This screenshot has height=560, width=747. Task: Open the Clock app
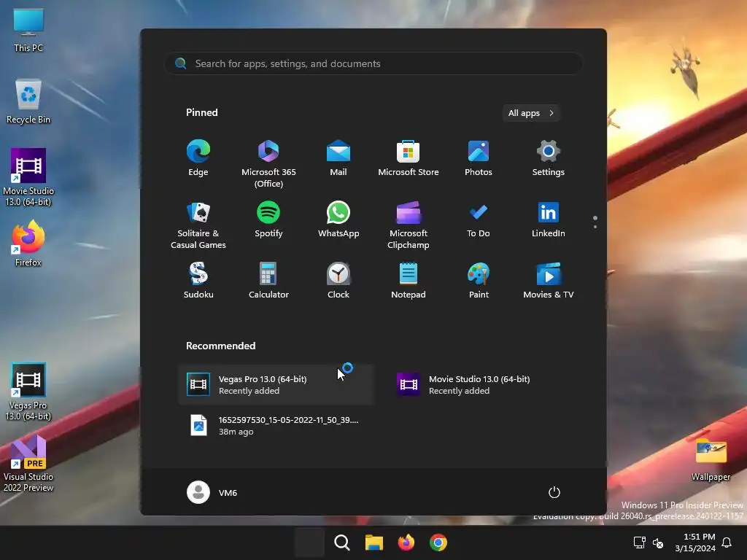[x=338, y=281]
